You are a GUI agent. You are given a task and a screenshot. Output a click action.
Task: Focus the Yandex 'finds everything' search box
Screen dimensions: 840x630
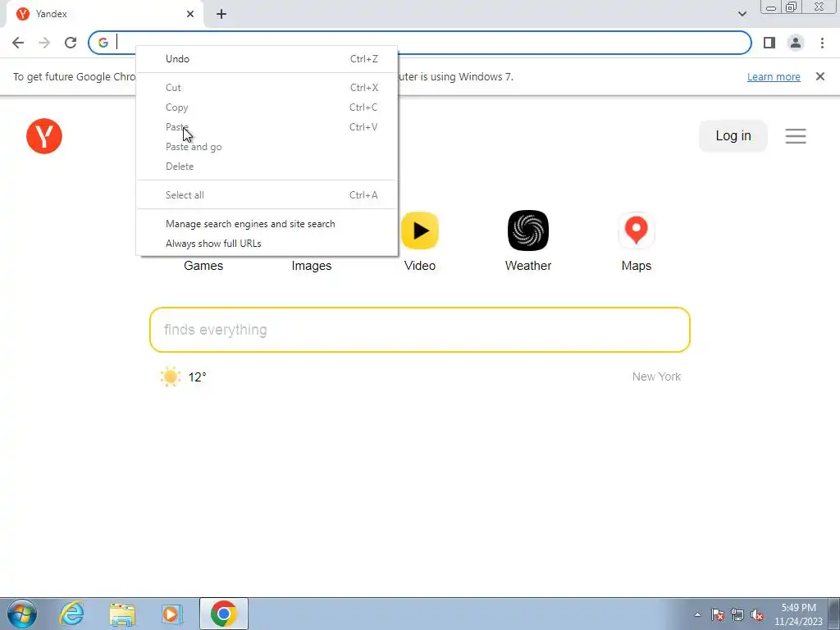[420, 330]
